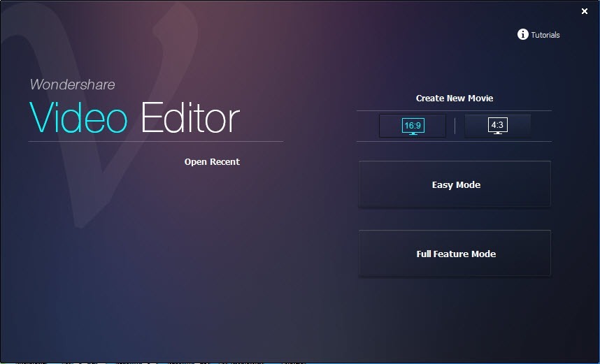This screenshot has width=600, height=364.
Task: Click the line beneath the Video Editor title
Action: 155,142
